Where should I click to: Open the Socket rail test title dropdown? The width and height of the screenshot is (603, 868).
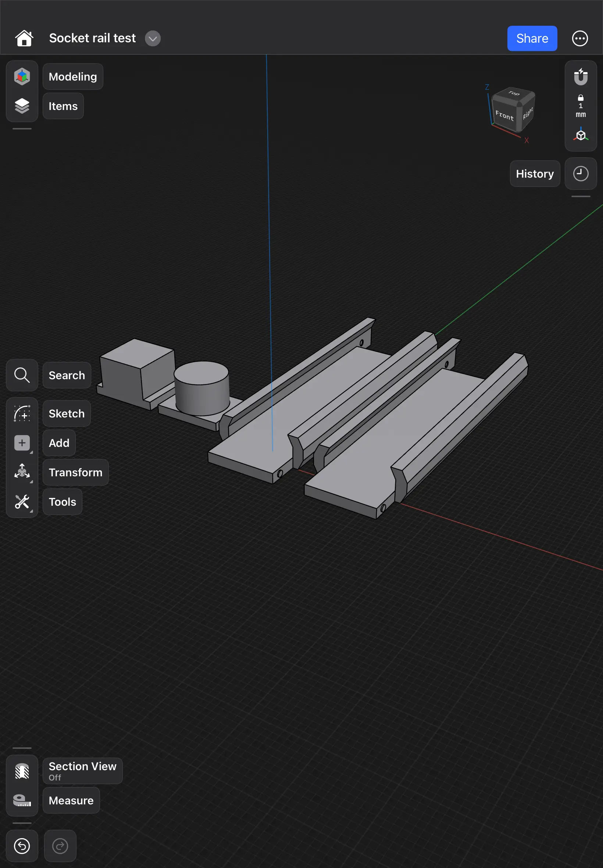click(153, 39)
